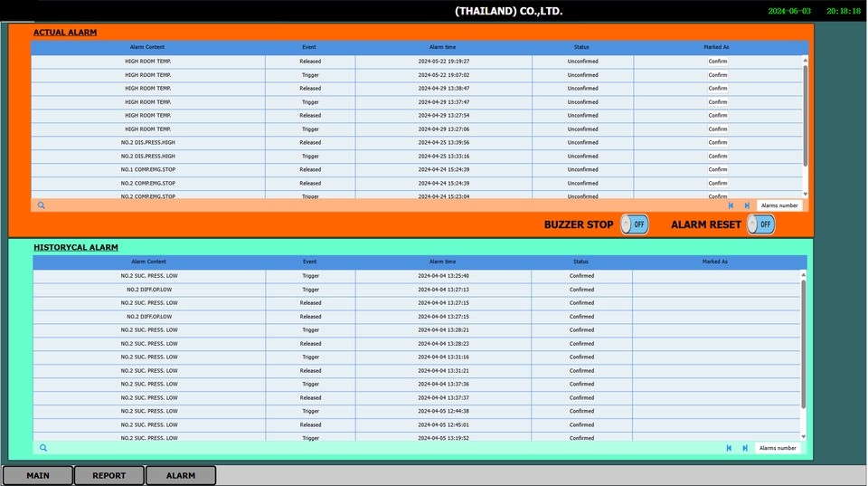Go to last page of Actual Alarm
868x486 pixels.
[747, 205]
